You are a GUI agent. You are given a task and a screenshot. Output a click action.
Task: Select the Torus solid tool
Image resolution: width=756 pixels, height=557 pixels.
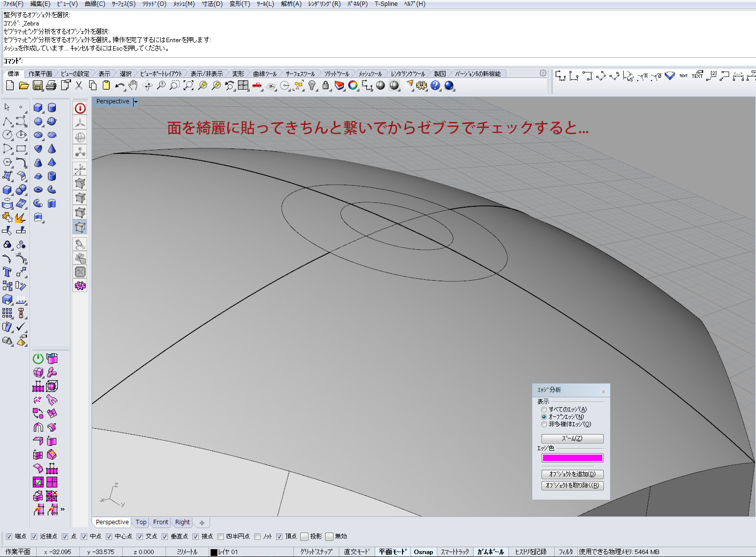coord(38,190)
